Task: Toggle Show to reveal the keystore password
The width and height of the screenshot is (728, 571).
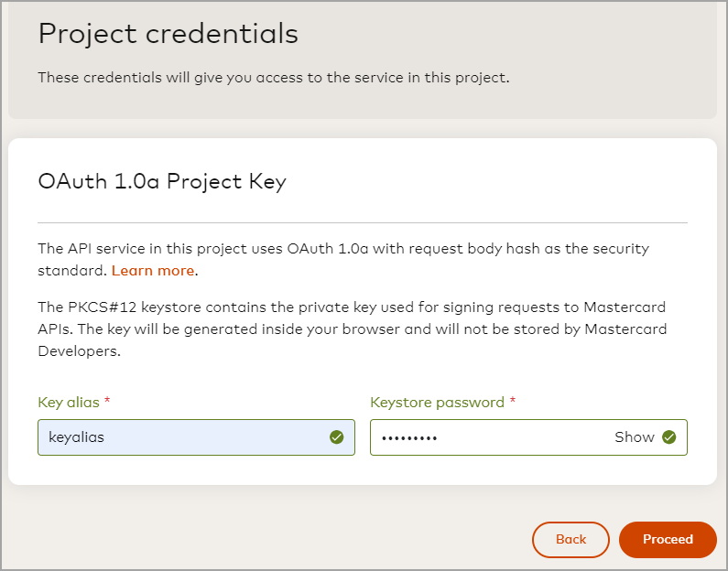Action: (x=635, y=437)
